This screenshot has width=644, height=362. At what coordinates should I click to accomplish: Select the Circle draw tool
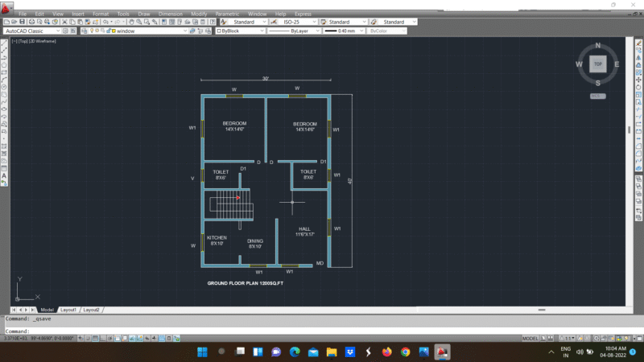4,88
